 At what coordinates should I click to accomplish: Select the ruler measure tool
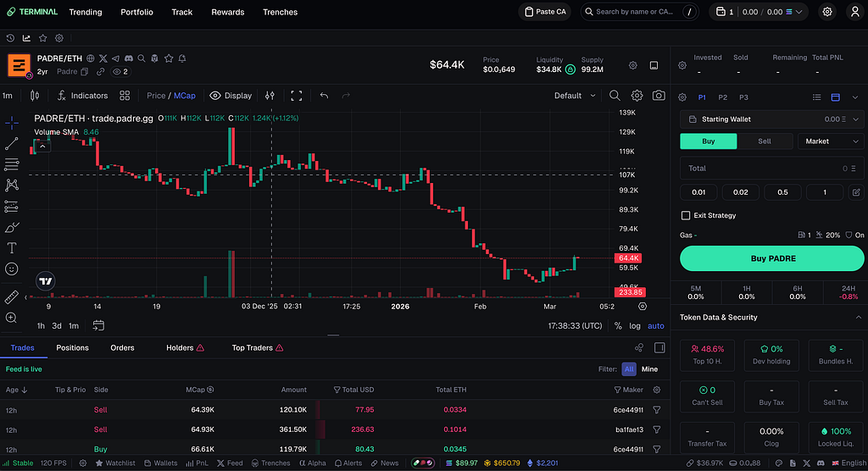point(12,297)
